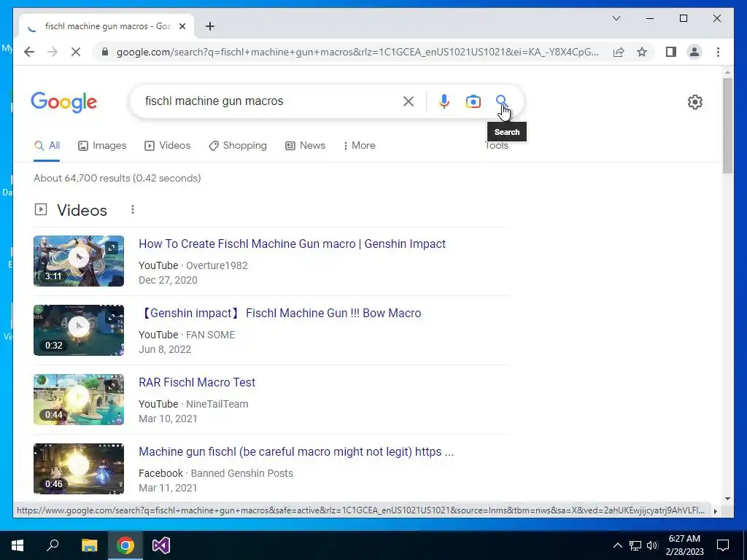The width and height of the screenshot is (747, 560).
Task: Open Google quick settings gear
Action: pyautogui.click(x=695, y=102)
